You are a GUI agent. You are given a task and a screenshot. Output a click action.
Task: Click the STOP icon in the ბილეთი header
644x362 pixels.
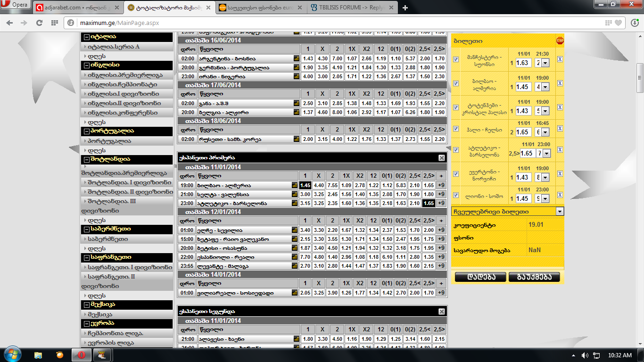pos(560,41)
